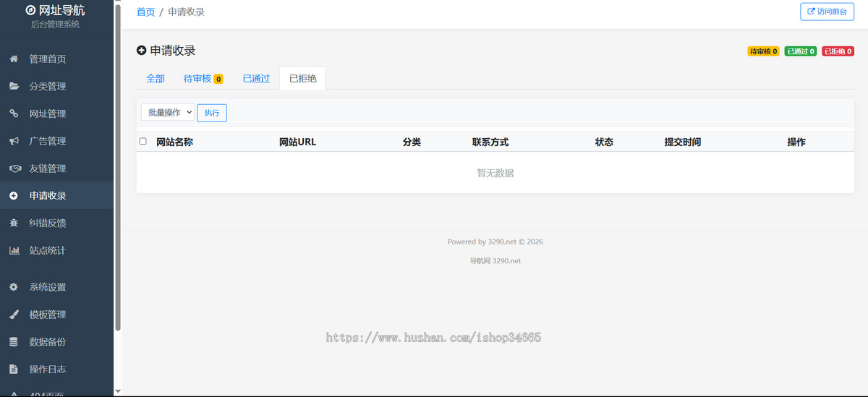This screenshot has height=397, width=868.
Task: Click the handshake icon beside 友链管理
Action: coord(14,168)
